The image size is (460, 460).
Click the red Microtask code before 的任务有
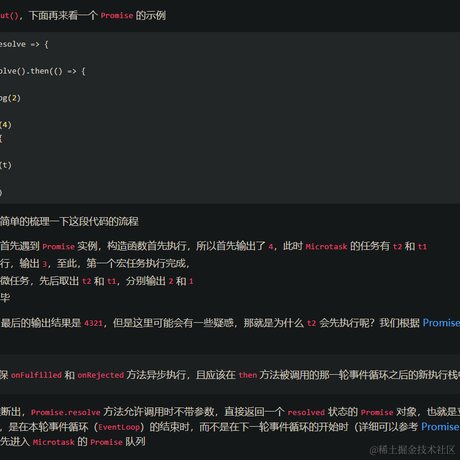click(326, 247)
